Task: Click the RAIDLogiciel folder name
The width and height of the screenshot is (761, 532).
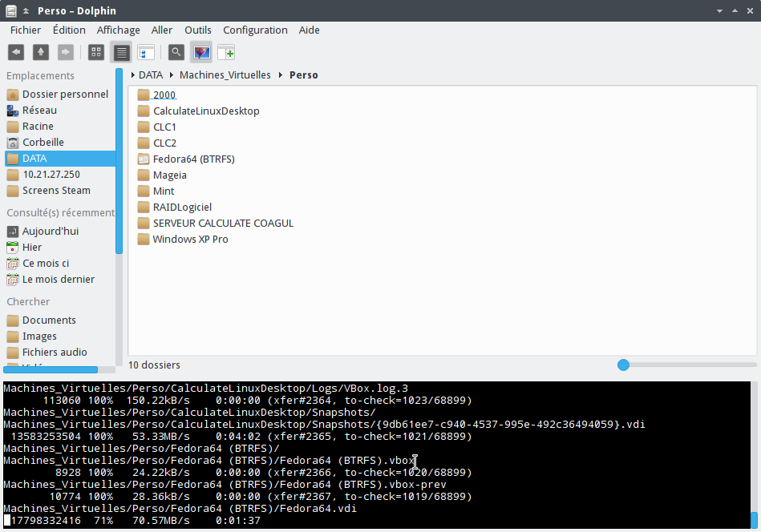Action: tap(183, 207)
